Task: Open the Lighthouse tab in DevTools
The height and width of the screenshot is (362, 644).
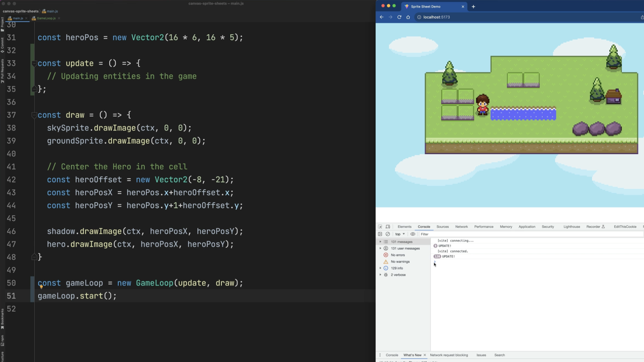Action: click(572, 227)
